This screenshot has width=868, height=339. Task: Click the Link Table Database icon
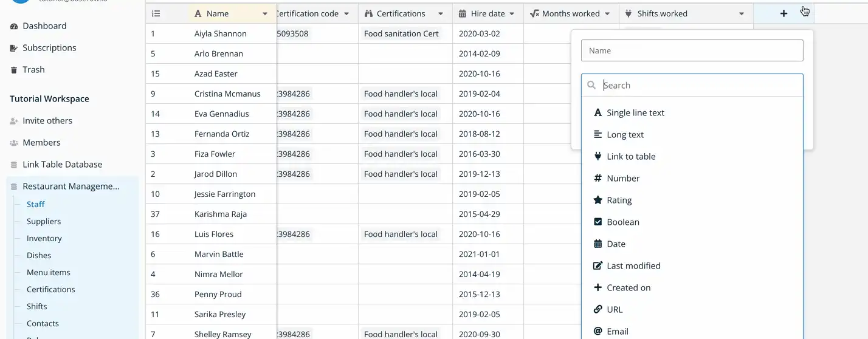[14, 165]
